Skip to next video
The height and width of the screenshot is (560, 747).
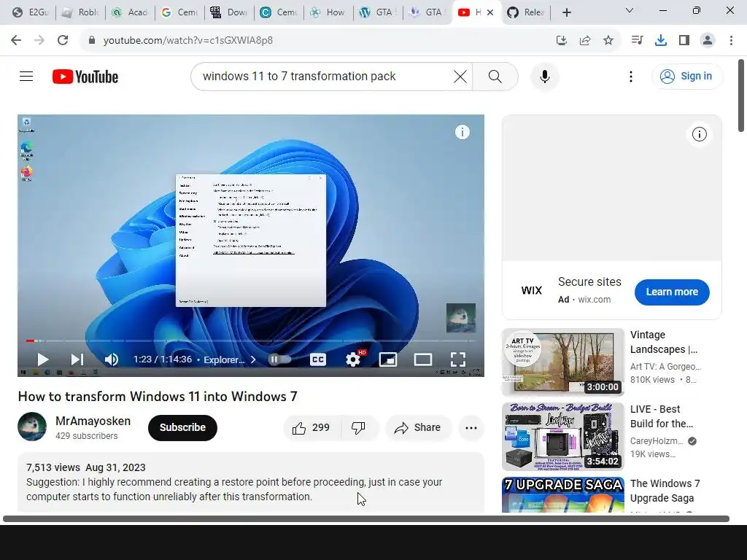pos(77,359)
